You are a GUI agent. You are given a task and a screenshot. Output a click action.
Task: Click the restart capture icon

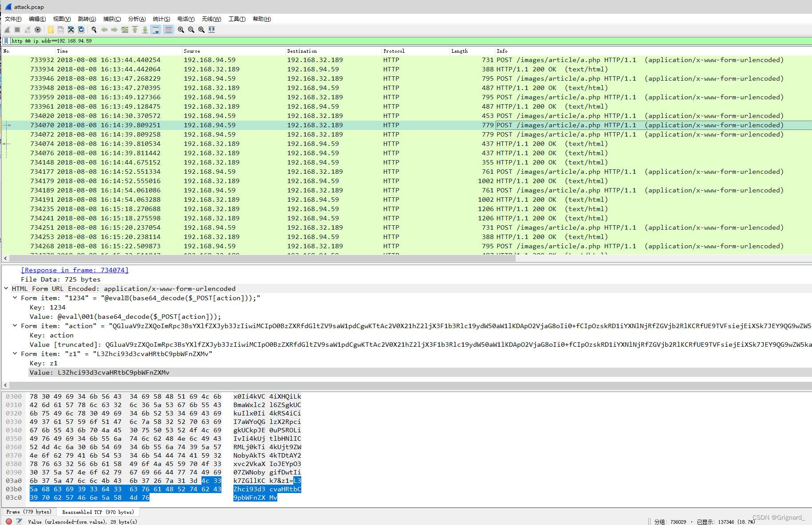click(x=28, y=30)
